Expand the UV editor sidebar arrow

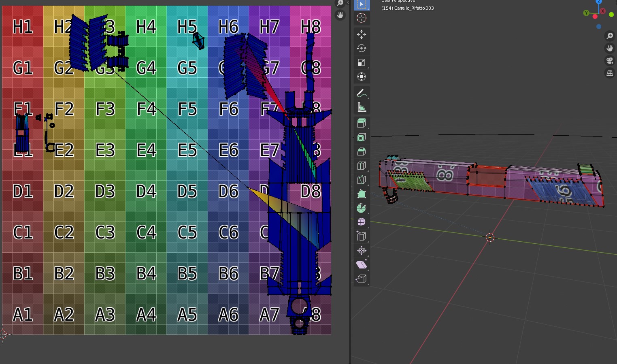click(x=348, y=2)
